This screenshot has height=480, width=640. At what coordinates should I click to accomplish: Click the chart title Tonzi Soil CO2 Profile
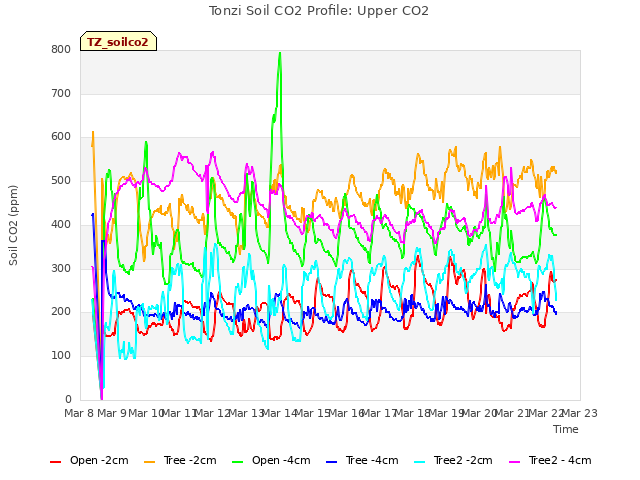pyautogui.click(x=319, y=11)
